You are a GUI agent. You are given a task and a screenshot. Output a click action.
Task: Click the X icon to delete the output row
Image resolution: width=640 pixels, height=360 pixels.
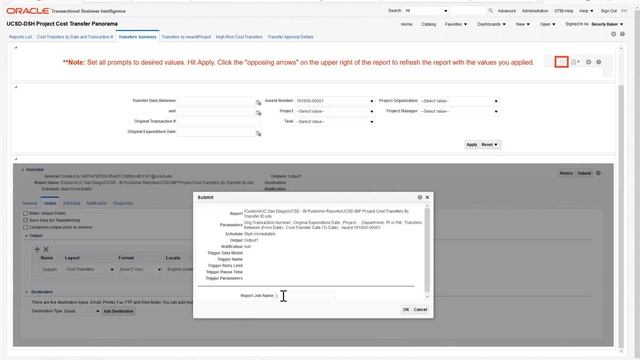(x=46, y=249)
